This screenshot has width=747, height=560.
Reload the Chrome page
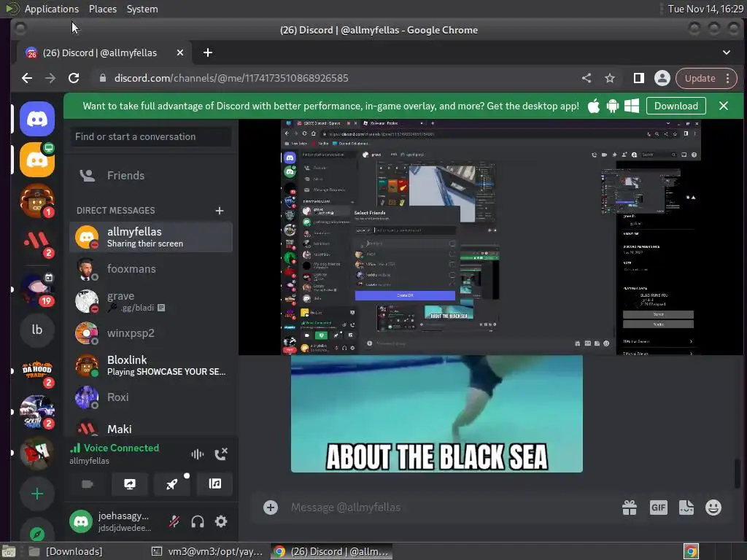click(74, 78)
